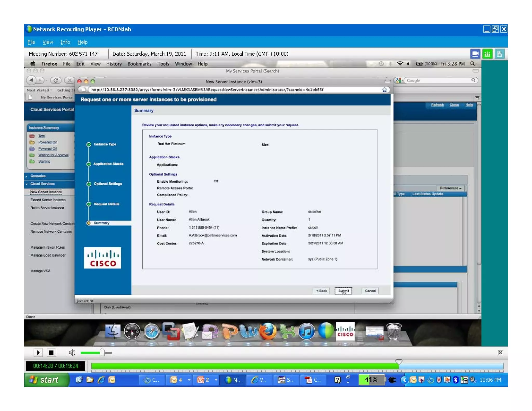Open the Info menu
This screenshot has height=411, width=532.
tap(65, 42)
